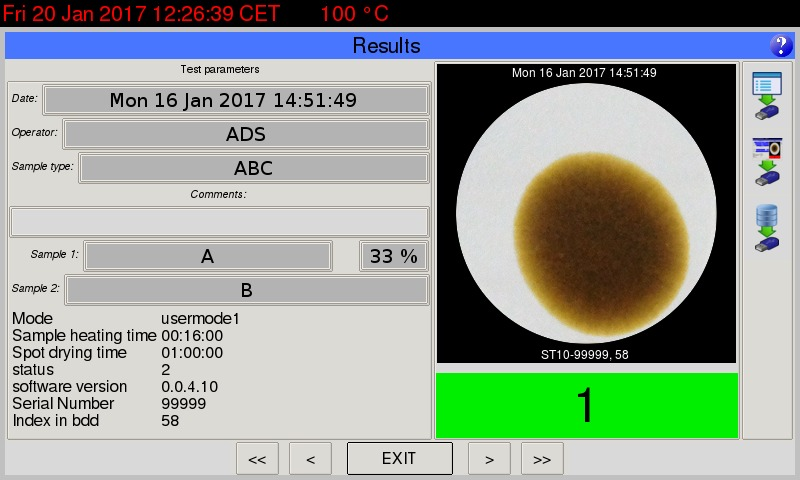Screen dimensions: 800x480
Task: Select the Sample type field containing ABC
Action: point(253,168)
